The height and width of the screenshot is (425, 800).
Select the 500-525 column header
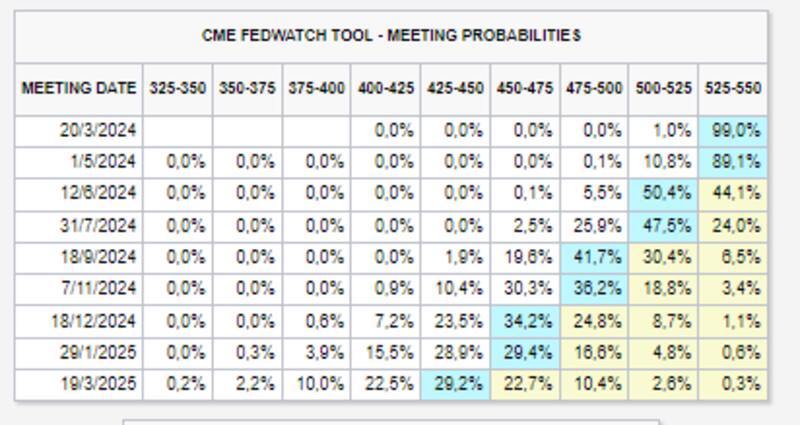coord(664,88)
